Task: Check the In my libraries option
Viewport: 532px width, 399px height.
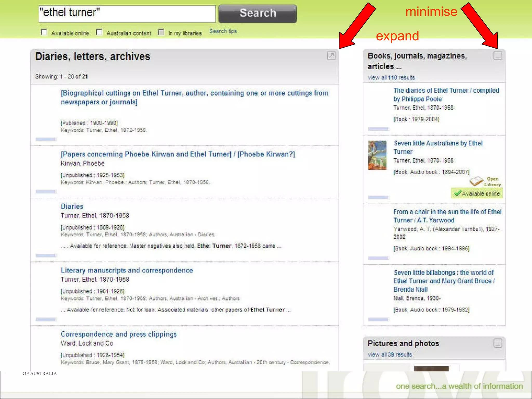Action: pyautogui.click(x=161, y=32)
